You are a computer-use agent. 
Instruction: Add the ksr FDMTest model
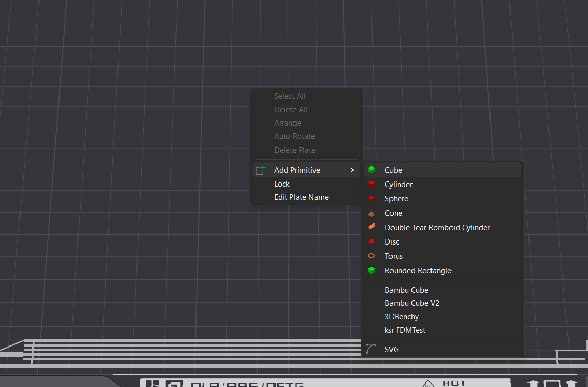[x=405, y=330]
